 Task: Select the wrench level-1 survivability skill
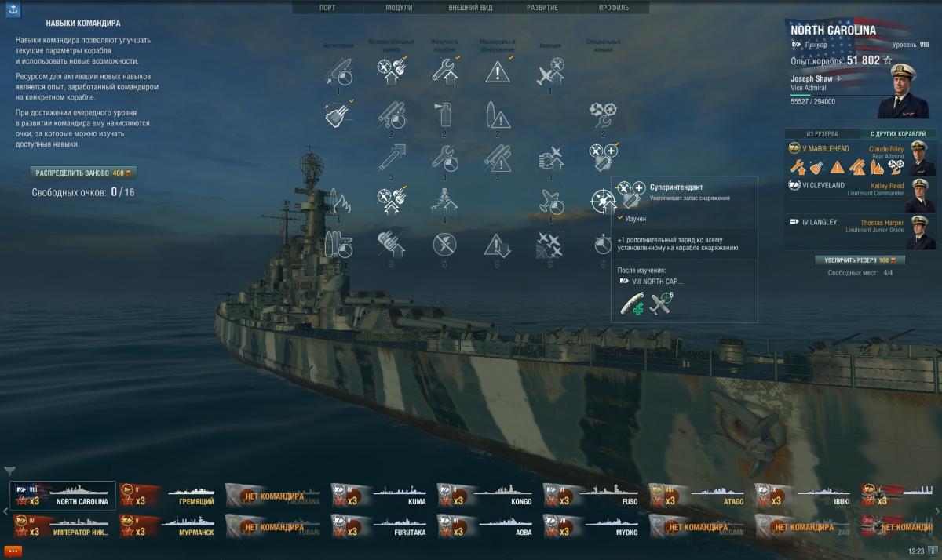pos(444,72)
